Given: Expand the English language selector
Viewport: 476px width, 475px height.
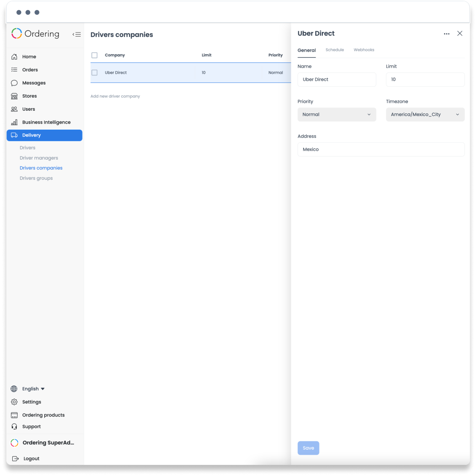Looking at the screenshot, I should (x=33, y=389).
